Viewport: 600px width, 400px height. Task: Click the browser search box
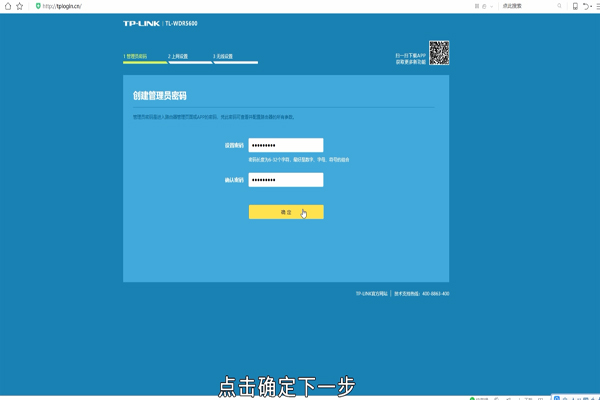click(x=528, y=6)
